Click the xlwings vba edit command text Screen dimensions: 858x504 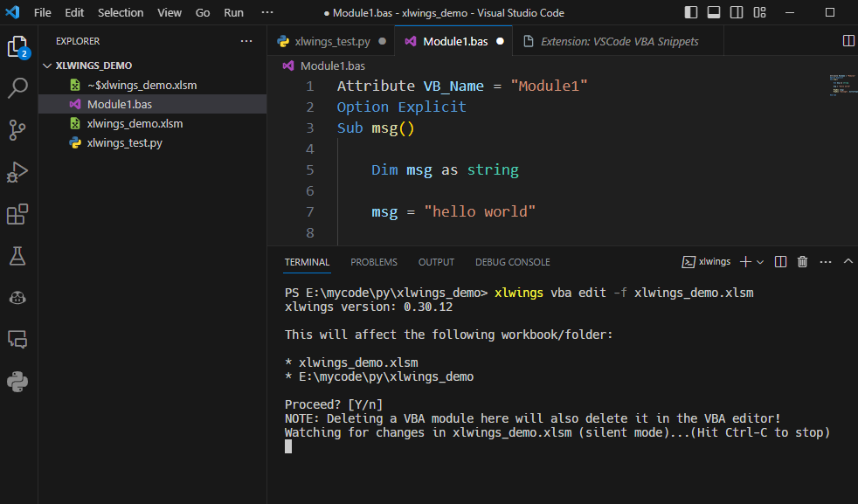(x=624, y=293)
